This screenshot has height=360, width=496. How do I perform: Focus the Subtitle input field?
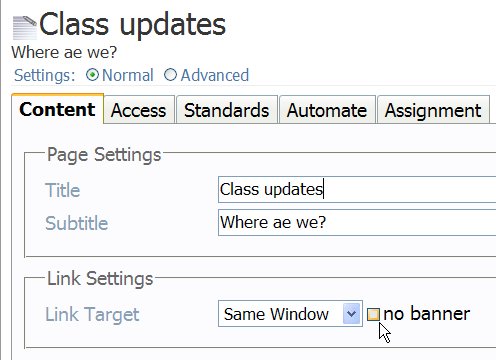[357, 222]
